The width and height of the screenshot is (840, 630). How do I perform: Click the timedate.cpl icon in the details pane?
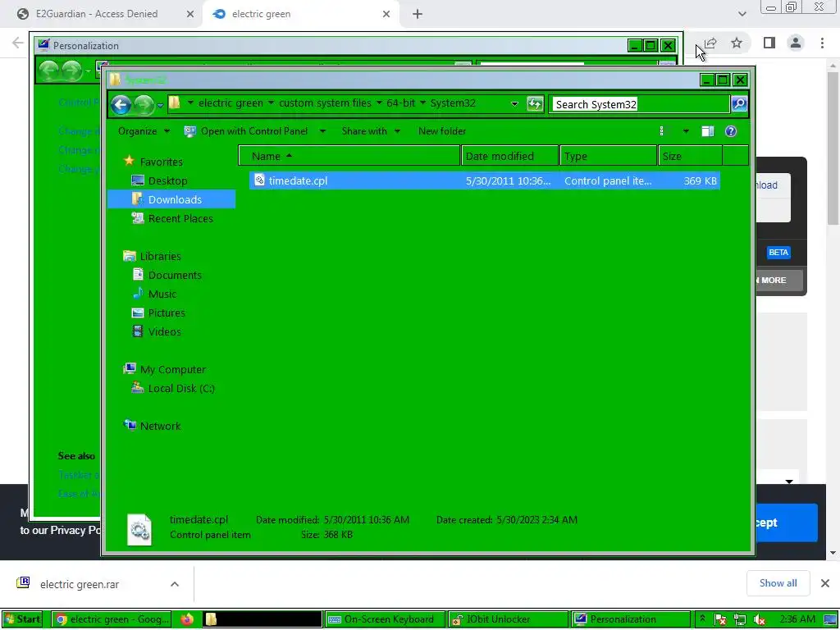139,529
